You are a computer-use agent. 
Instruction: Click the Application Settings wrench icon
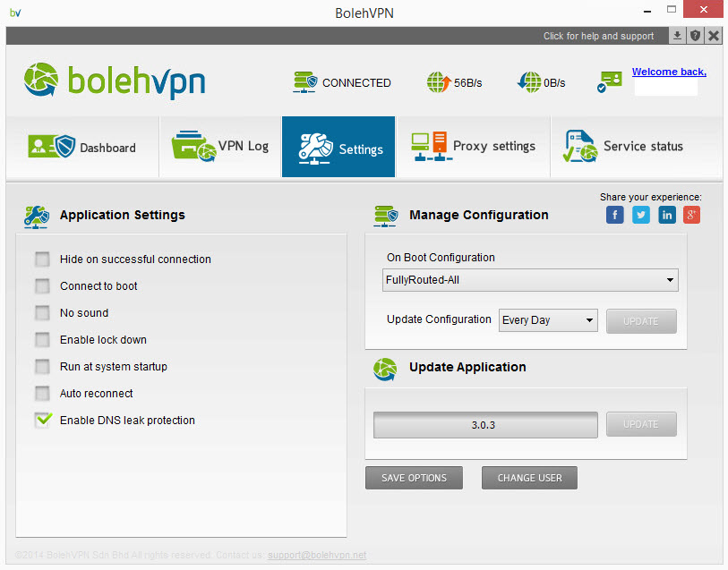click(36, 217)
